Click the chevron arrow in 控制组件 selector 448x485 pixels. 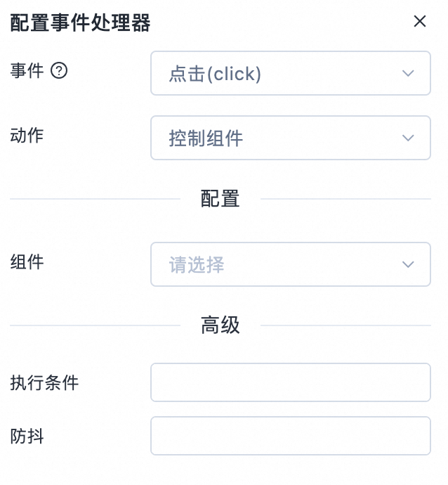(408, 138)
